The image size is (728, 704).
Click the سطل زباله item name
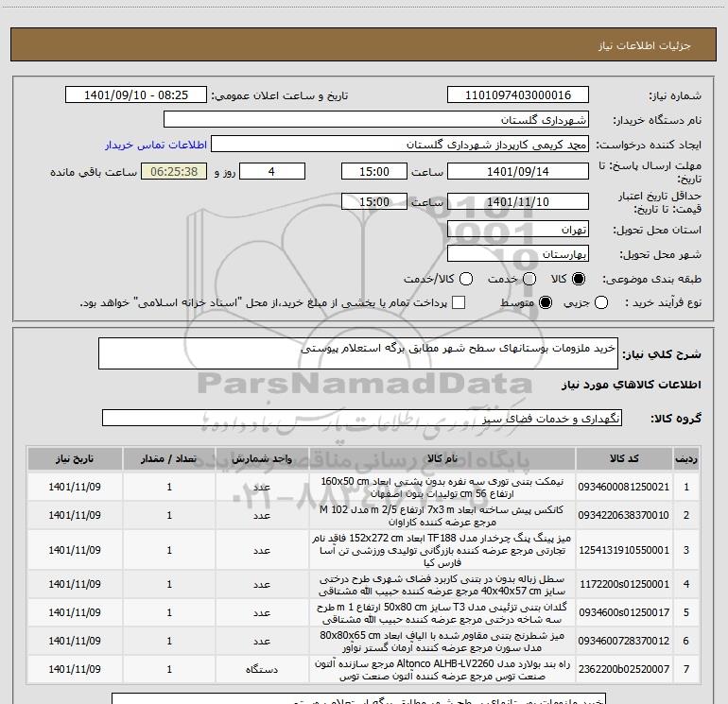point(442,585)
